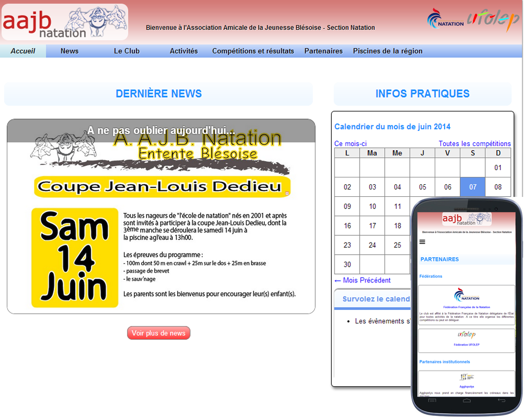Click the UFOLEP logo in header
The width and height of the screenshot is (525, 420).
[493, 19]
